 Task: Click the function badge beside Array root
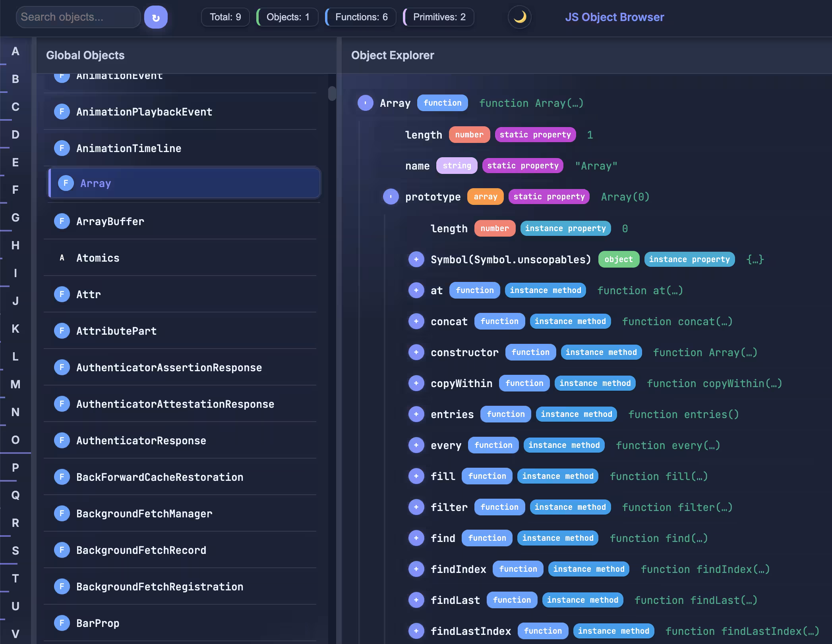tap(442, 103)
